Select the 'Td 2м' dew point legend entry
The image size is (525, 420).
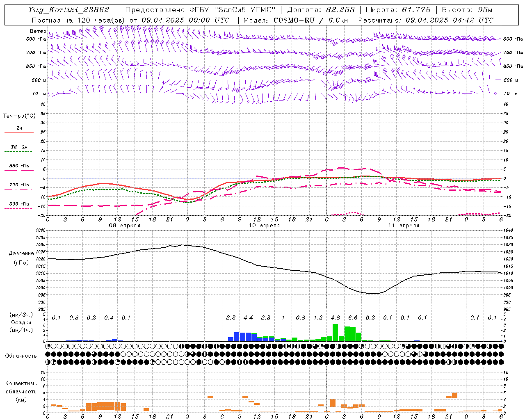[19, 147]
